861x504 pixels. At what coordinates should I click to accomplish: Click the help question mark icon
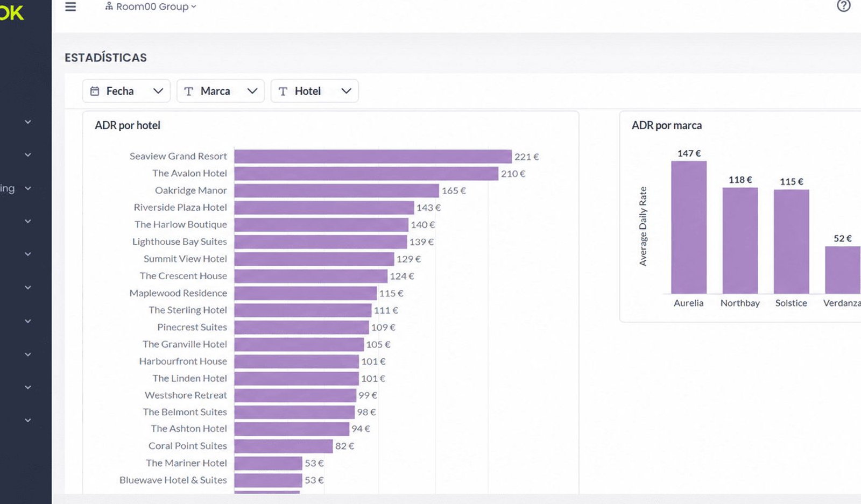(x=843, y=6)
